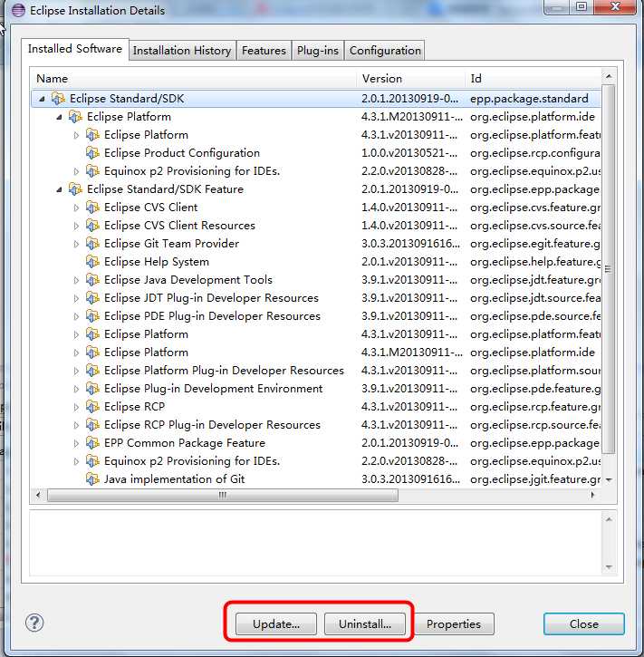Expand the Eclipse CVS Client Resources node
The image size is (644, 657).
(x=76, y=226)
